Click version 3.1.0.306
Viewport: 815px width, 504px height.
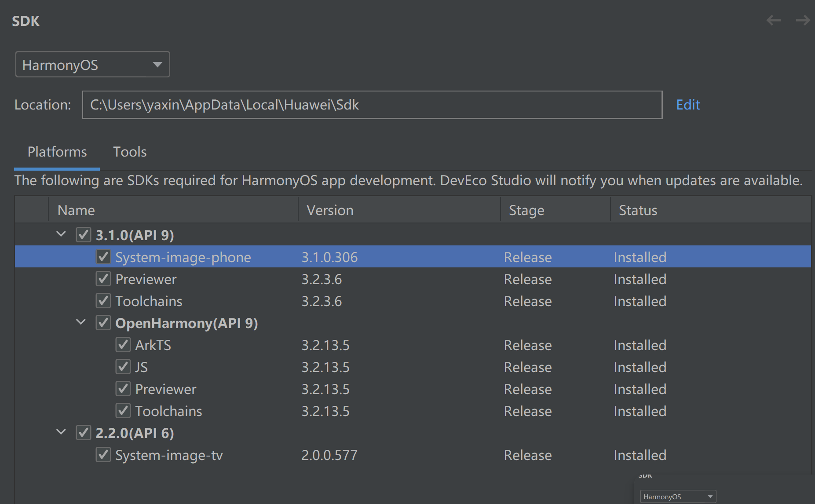coord(329,257)
